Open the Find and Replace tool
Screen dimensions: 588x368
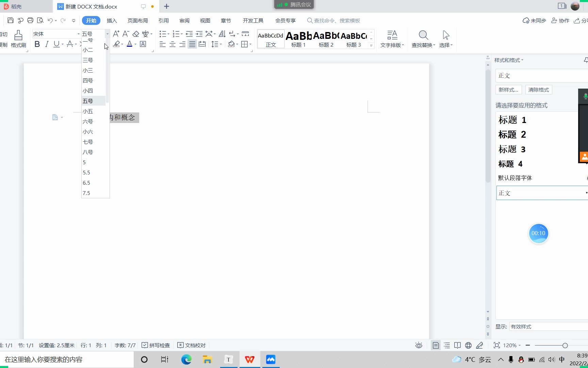click(x=423, y=39)
